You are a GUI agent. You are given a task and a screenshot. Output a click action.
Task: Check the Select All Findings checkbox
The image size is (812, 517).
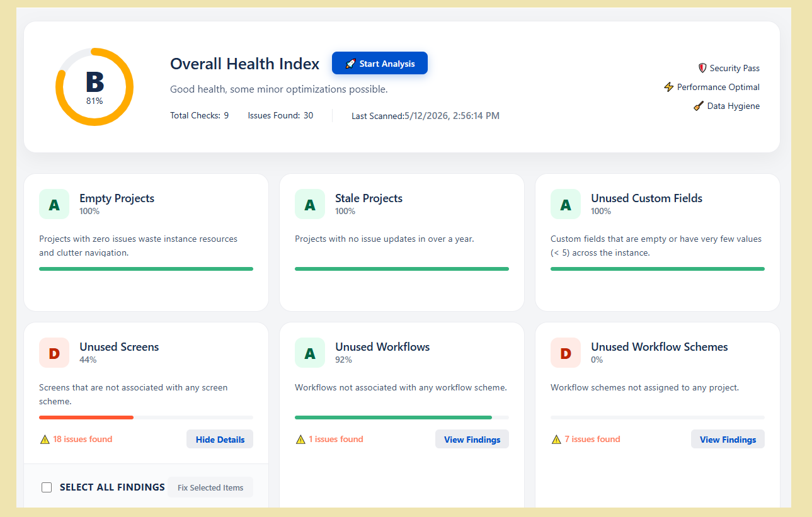(x=47, y=487)
